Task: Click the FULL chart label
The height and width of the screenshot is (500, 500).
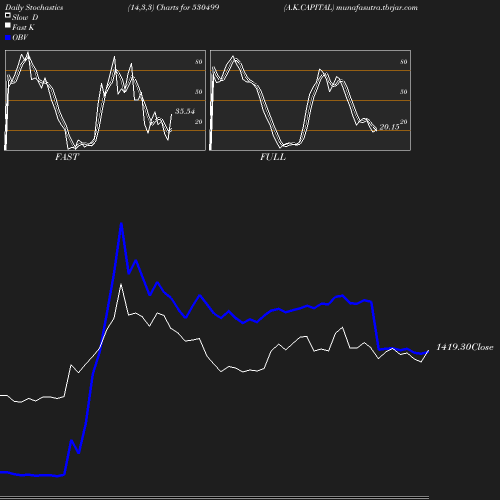Action: coord(273,157)
